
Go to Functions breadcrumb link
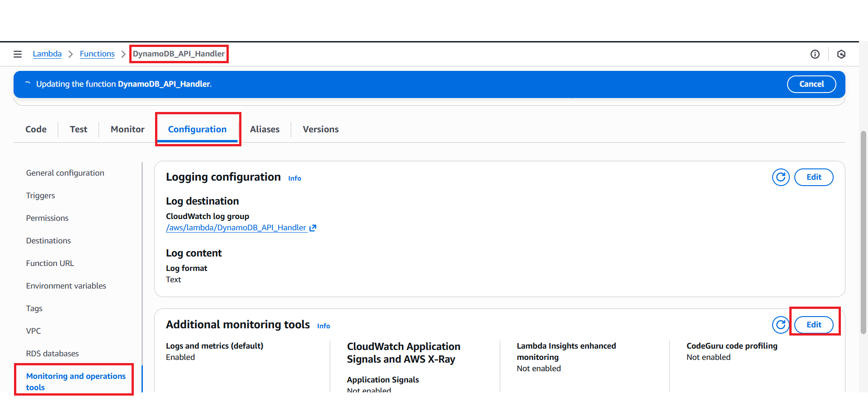click(x=97, y=54)
